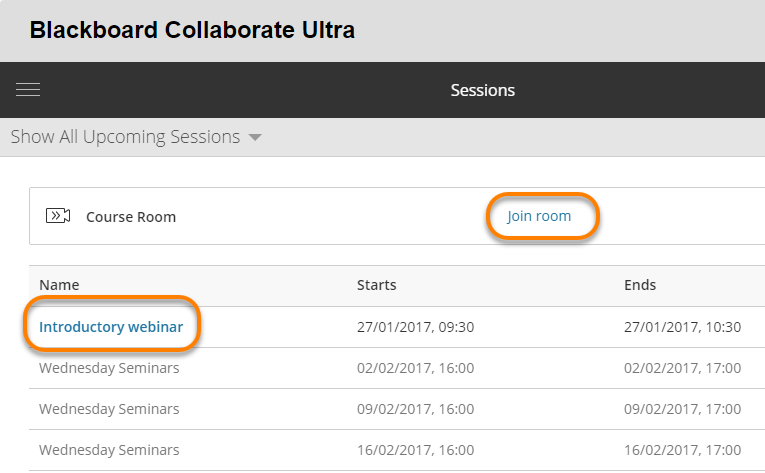Click the Course Room label

[131, 217]
